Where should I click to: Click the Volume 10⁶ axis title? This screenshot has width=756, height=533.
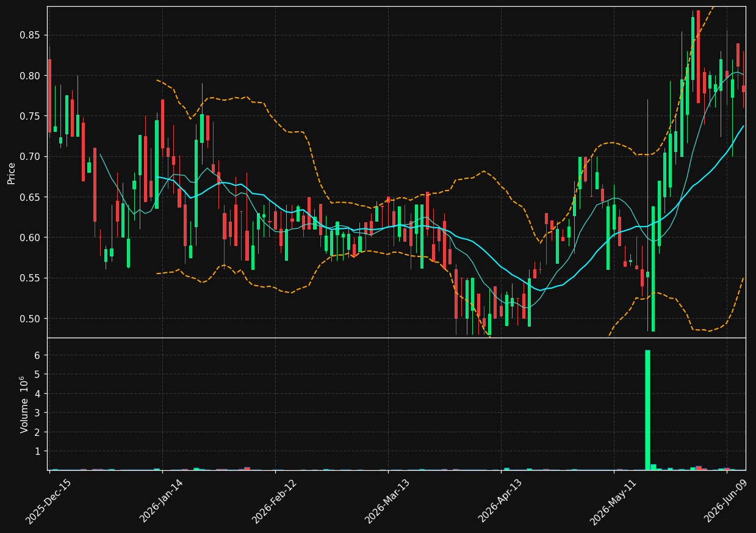tap(24, 404)
